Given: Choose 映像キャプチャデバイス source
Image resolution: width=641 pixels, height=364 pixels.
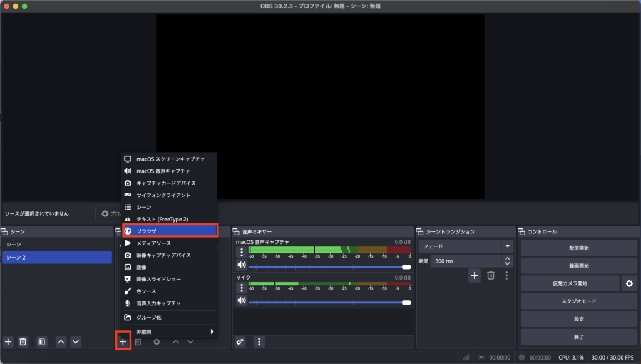Looking at the screenshot, I should tap(169, 255).
